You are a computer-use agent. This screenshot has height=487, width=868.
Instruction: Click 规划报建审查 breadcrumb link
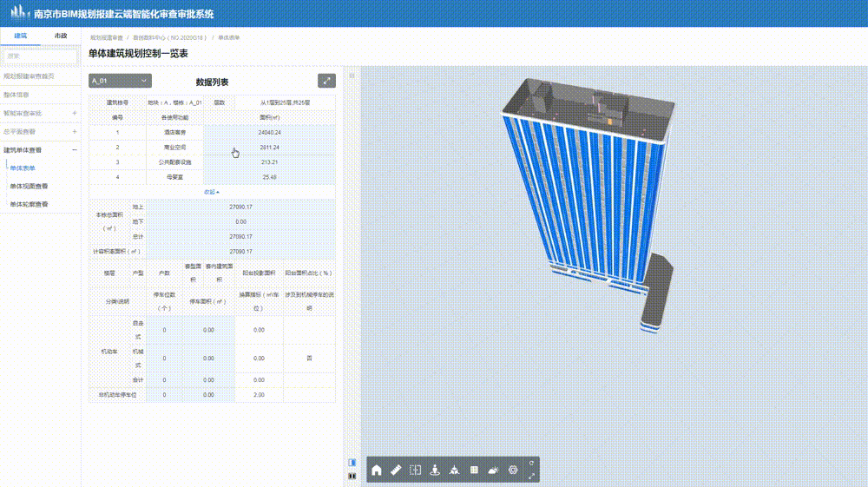106,38
